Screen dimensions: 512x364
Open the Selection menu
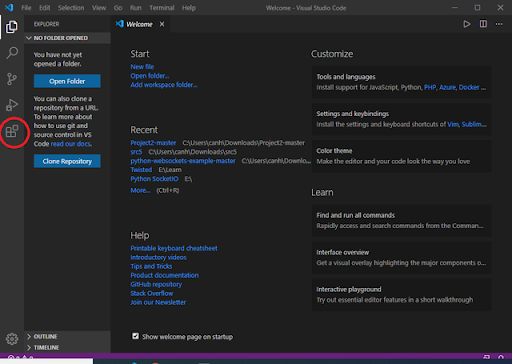click(x=71, y=8)
